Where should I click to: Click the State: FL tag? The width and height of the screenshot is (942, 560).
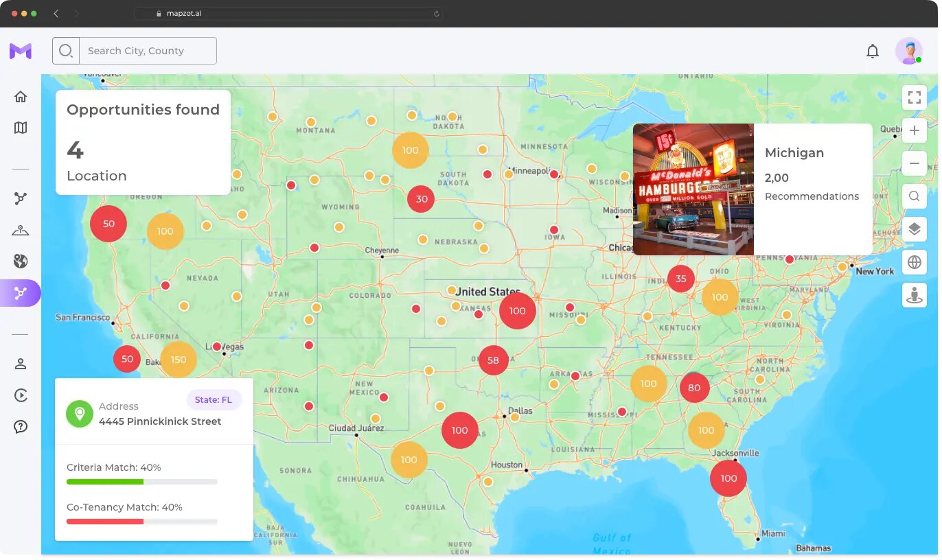point(214,399)
